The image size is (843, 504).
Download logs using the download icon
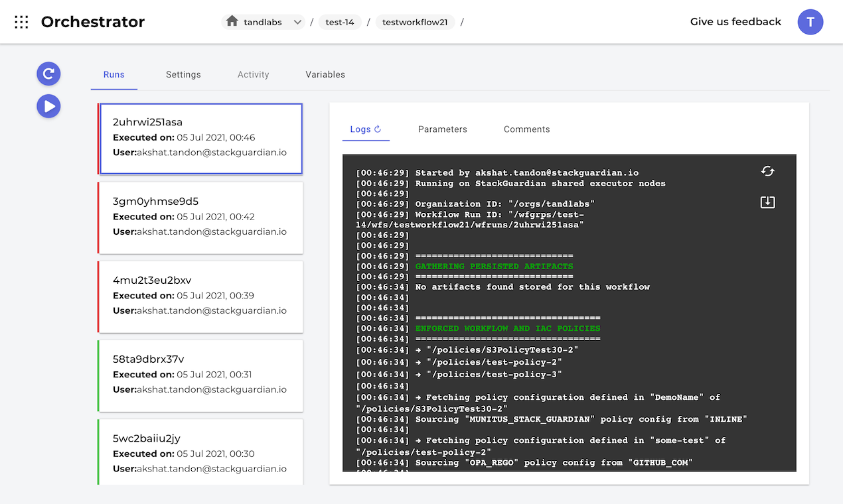768,202
